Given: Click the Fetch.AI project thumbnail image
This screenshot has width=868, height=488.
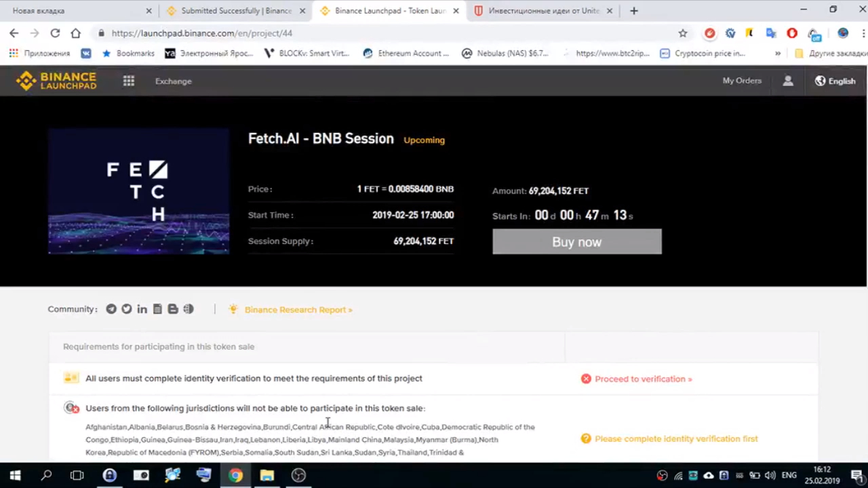Looking at the screenshot, I should click(138, 191).
